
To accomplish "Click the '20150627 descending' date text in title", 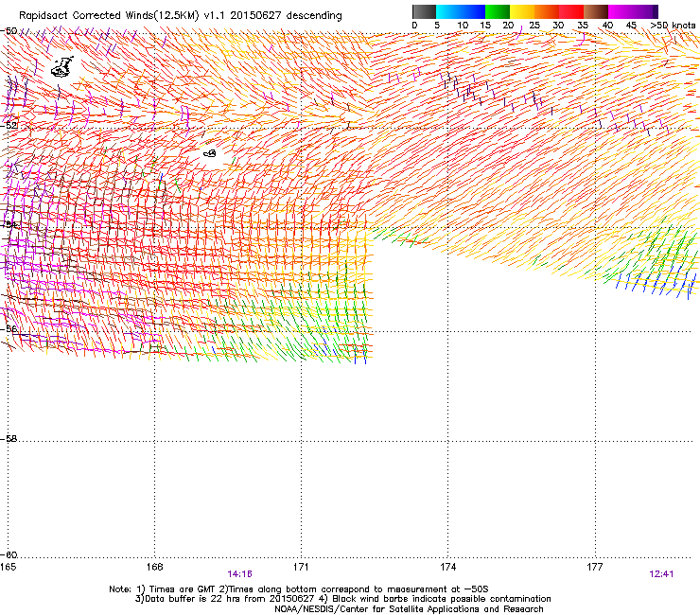I will pos(287,16).
